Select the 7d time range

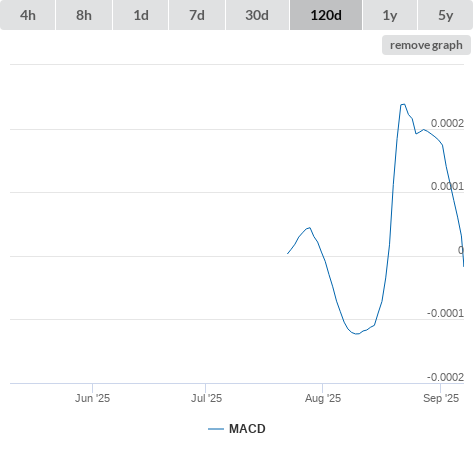point(197,15)
